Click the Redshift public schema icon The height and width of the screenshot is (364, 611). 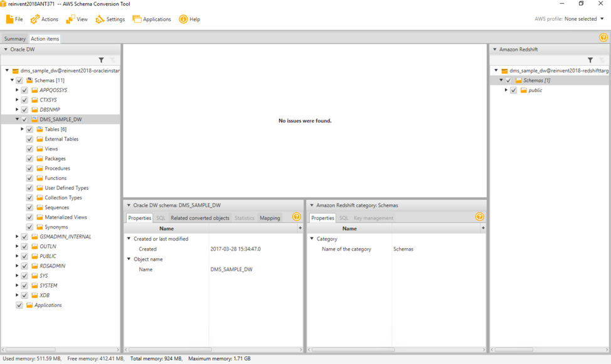523,90
